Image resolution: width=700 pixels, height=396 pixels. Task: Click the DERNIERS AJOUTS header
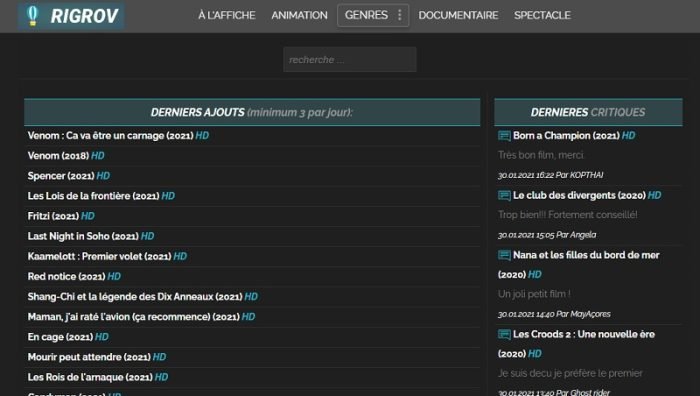point(252,112)
